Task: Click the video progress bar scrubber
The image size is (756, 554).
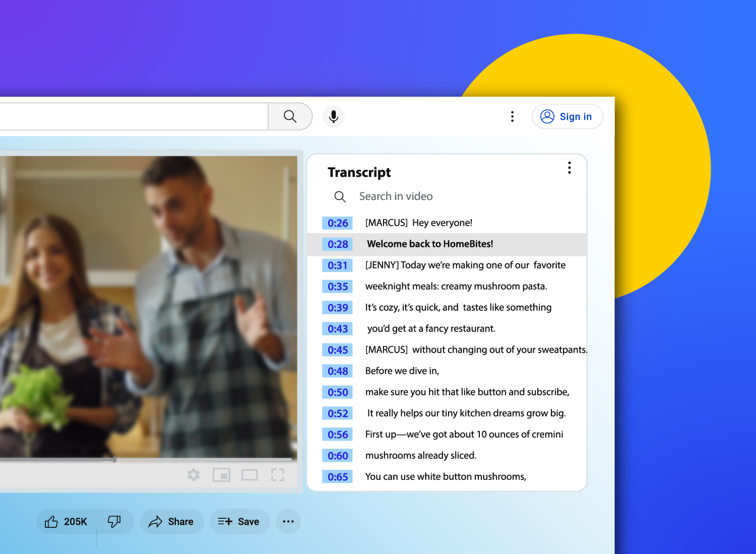Action: pyautogui.click(x=115, y=459)
